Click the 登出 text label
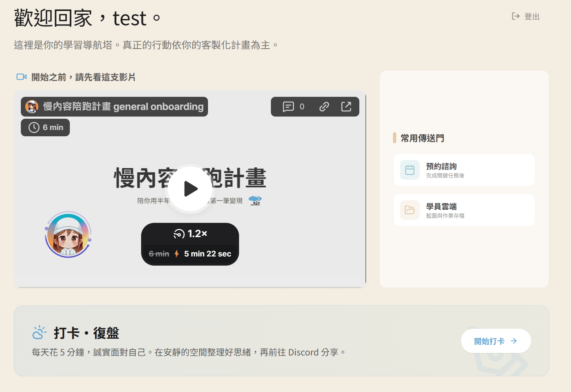The width and height of the screenshot is (571, 392). click(x=532, y=17)
